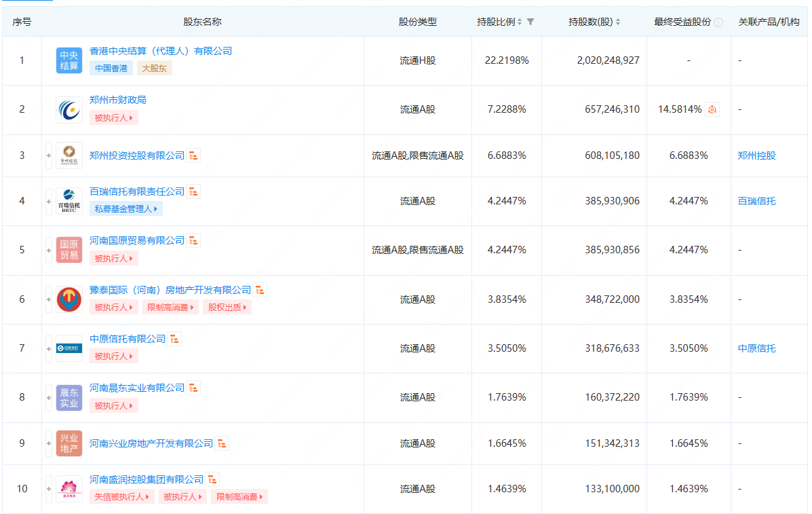Open related product link 百瑞信托

tap(756, 201)
